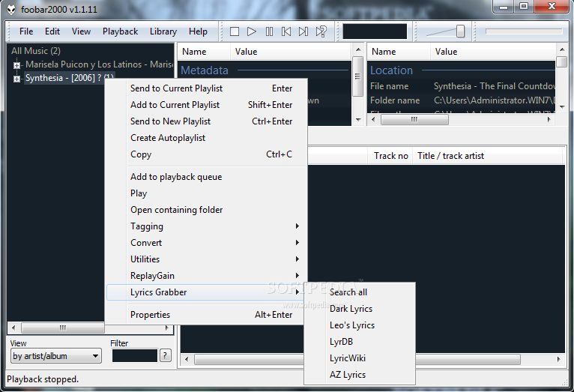Click the playlist scroll-right arrow
This screenshot has width=574, height=392.
click(x=558, y=359)
